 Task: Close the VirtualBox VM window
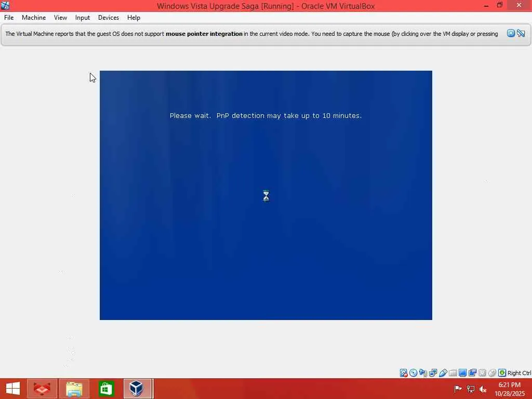519,5
